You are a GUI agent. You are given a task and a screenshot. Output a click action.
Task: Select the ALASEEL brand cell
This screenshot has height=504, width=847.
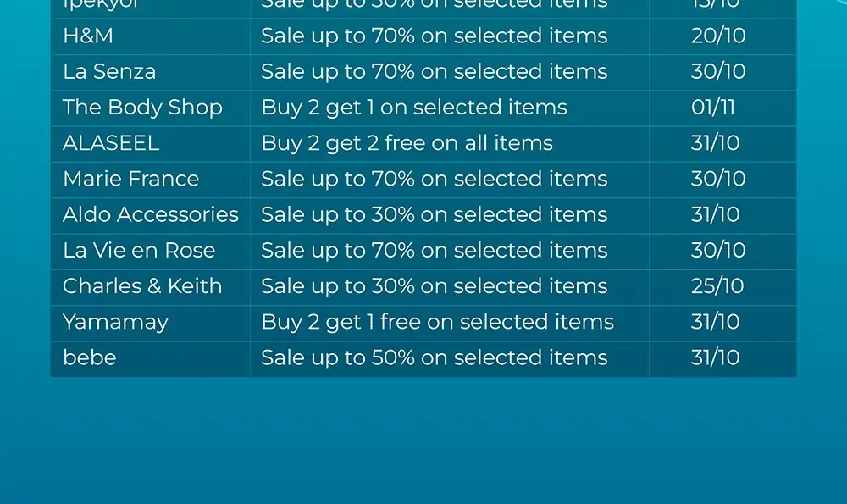coord(111,143)
